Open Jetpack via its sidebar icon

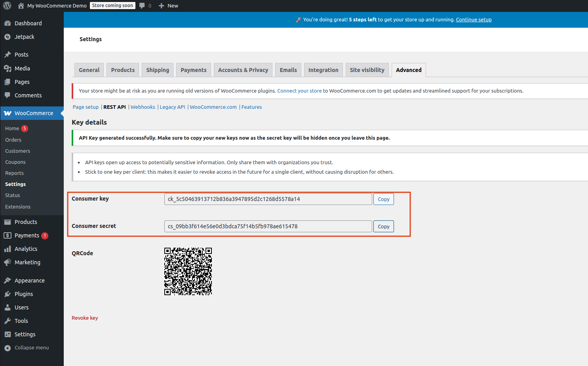8,37
